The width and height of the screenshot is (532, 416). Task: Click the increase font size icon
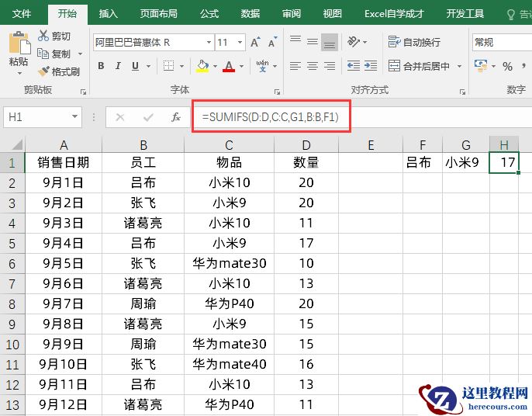(256, 43)
